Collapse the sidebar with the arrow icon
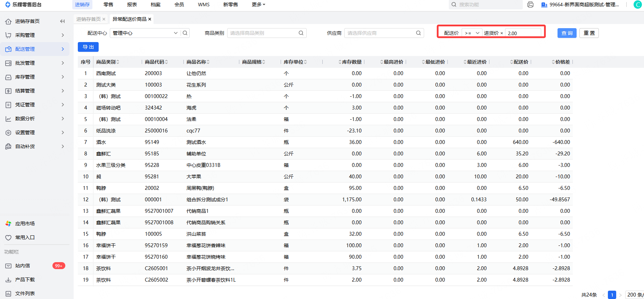 63,21
